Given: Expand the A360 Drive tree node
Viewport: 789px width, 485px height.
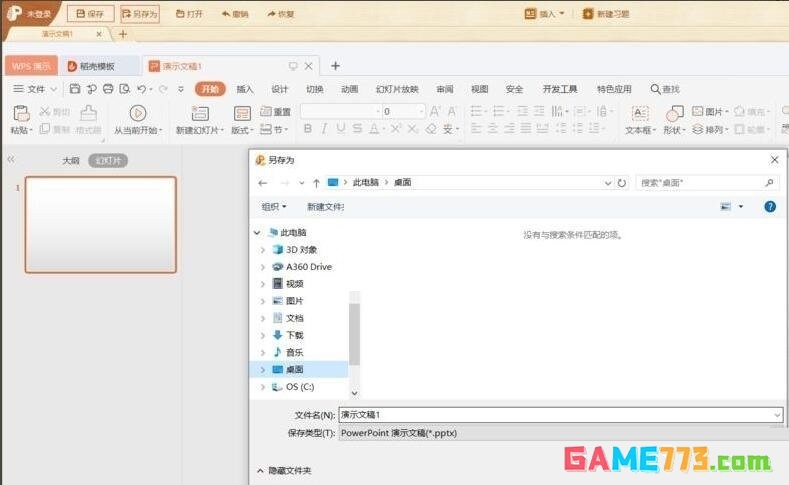Looking at the screenshot, I should click(x=263, y=267).
